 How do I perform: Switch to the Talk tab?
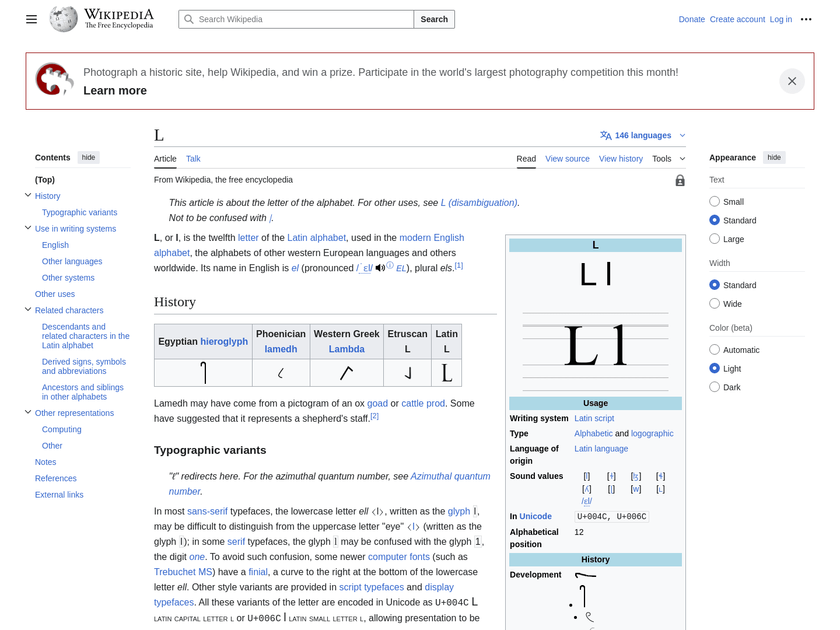point(193,159)
